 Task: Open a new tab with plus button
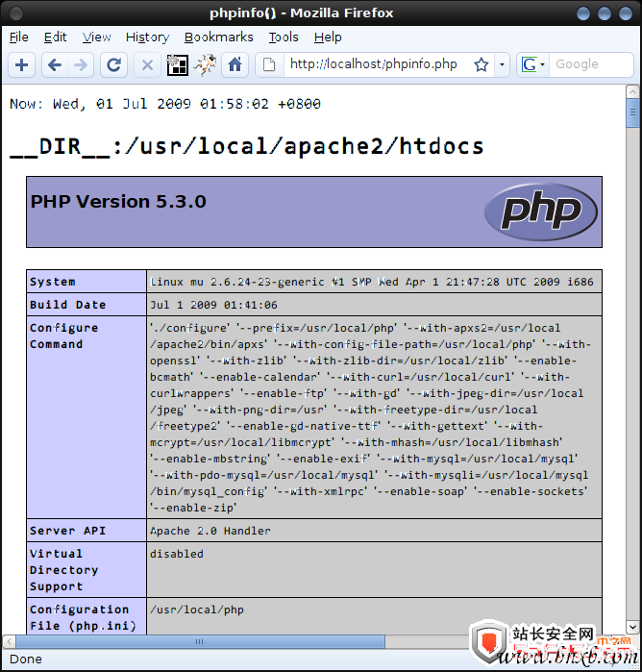click(x=21, y=65)
